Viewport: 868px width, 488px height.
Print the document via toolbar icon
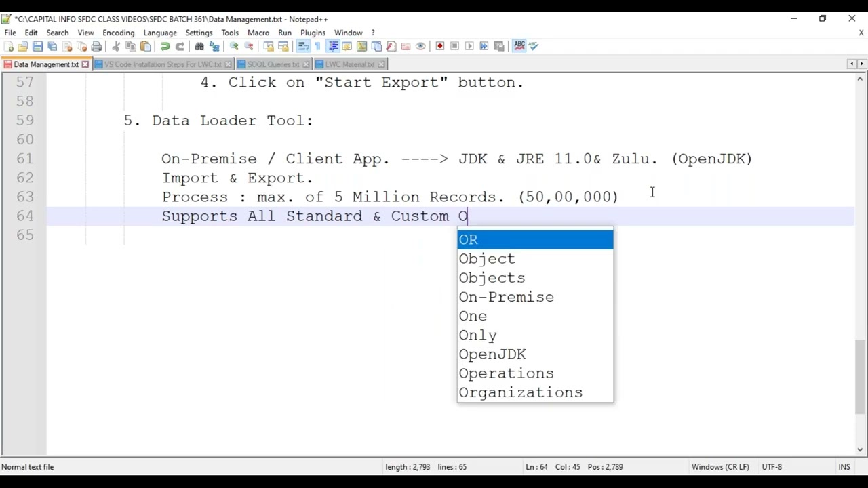tap(96, 46)
